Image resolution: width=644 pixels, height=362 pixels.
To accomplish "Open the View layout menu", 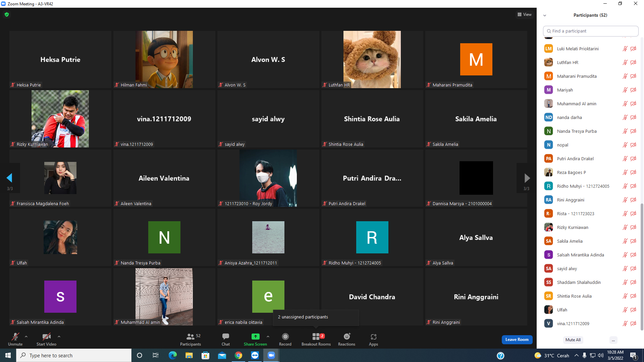I will pos(525,14).
